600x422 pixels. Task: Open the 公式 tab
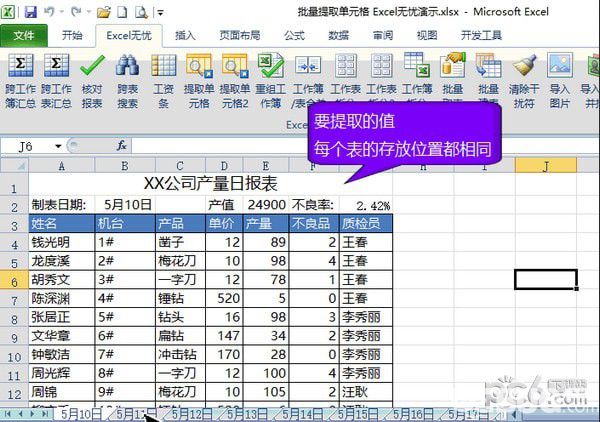tap(294, 35)
